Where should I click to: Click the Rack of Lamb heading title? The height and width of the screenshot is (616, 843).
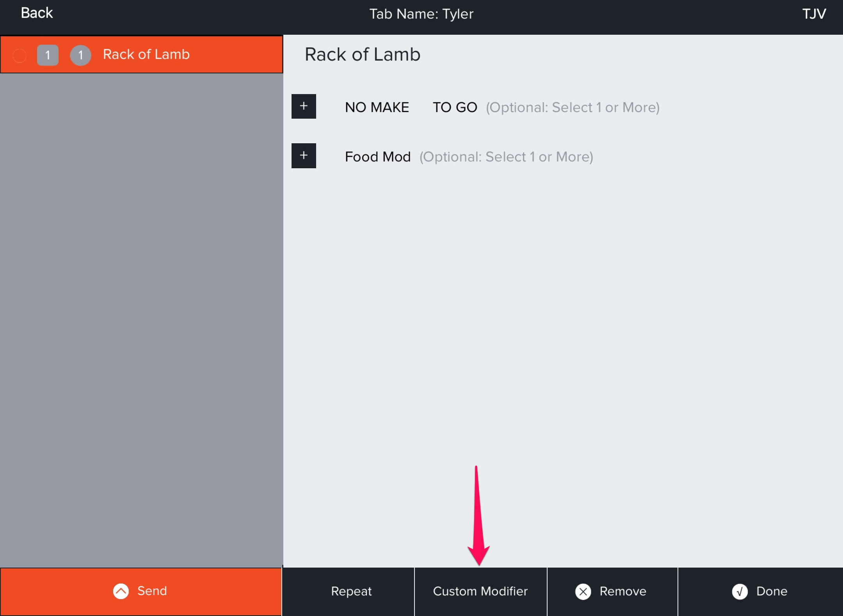[x=362, y=54]
